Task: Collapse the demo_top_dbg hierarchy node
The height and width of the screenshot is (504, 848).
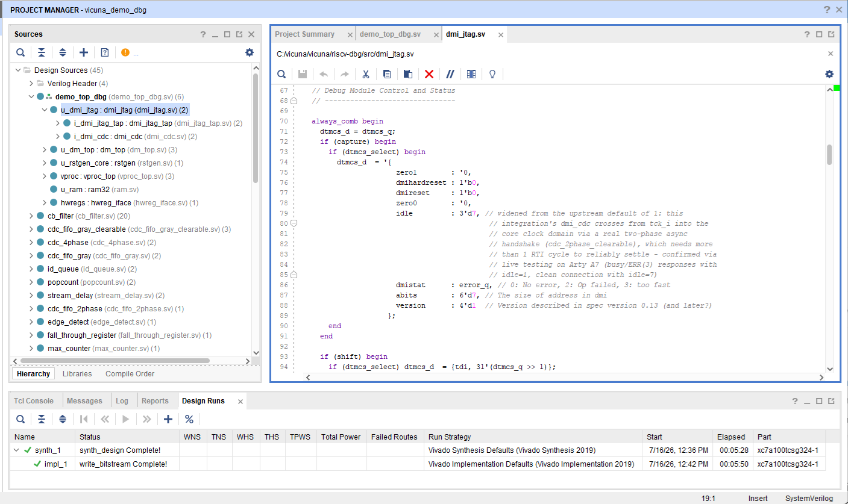Action: pyautogui.click(x=31, y=97)
